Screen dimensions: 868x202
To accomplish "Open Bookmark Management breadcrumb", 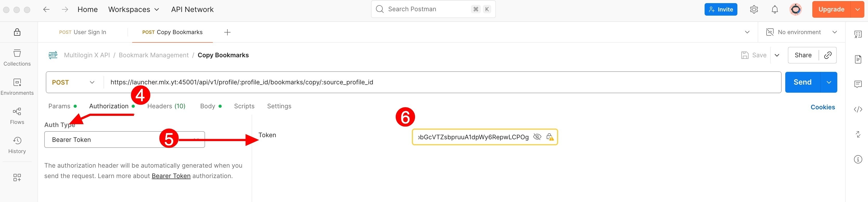I will pyautogui.click(x=154, y=55).
